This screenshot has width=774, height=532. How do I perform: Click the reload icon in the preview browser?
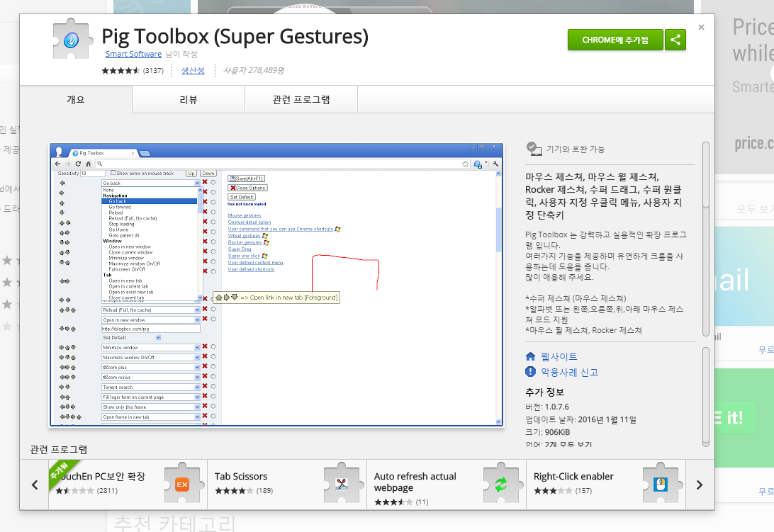(x=78, y=164)
